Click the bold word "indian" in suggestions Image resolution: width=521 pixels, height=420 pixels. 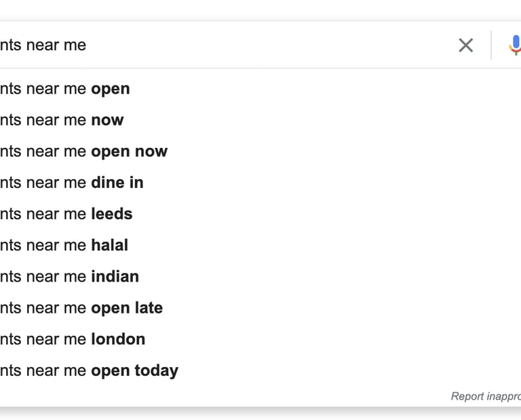point(115,276)
